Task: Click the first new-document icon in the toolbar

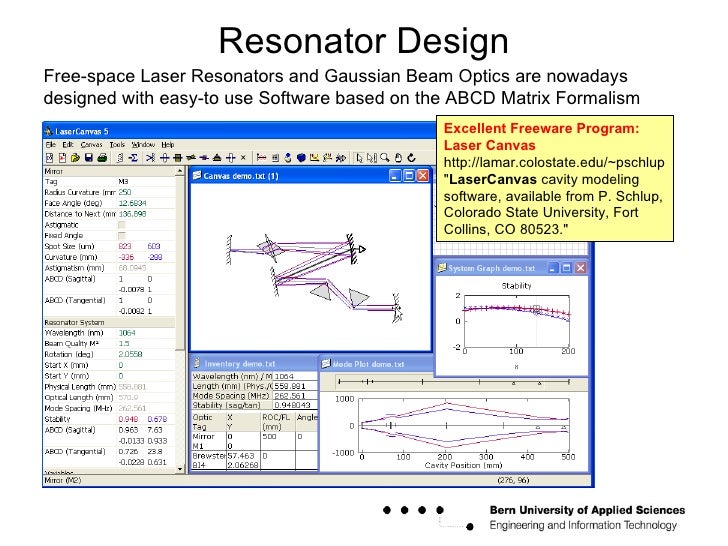Action: (x=49, y=158)
